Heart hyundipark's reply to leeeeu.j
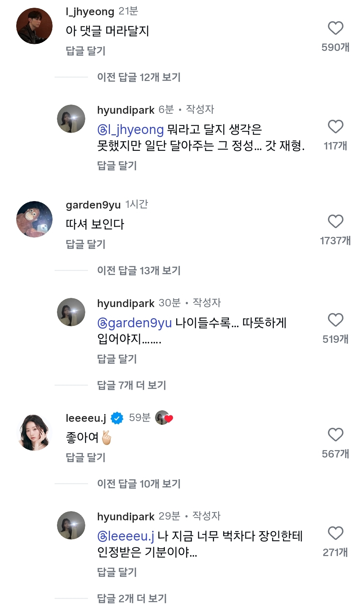The image size is (364, 606). click(x=335, y=533)
